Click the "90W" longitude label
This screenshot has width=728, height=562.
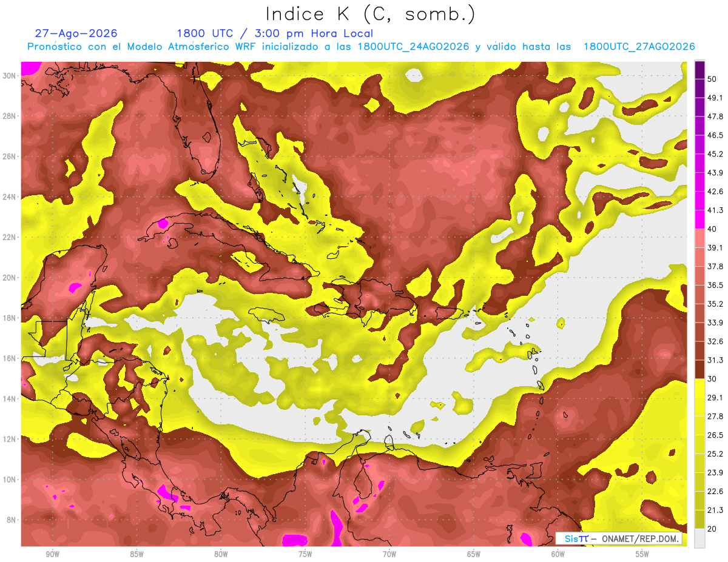coord(52,554)
